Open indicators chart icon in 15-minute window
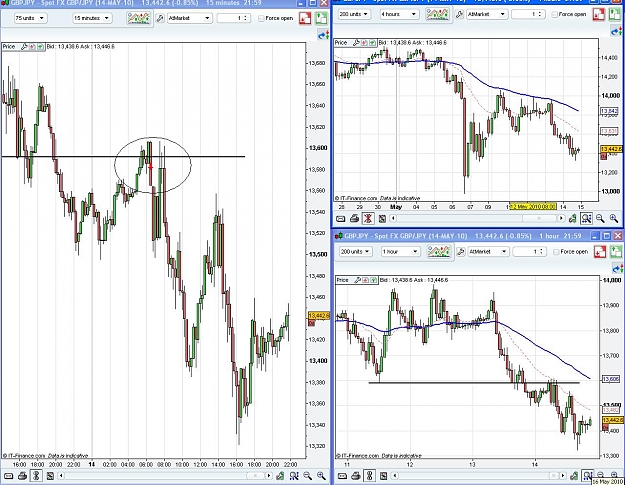Image resolution: width=625 pixels, height=485 pixels. point(139,18)
